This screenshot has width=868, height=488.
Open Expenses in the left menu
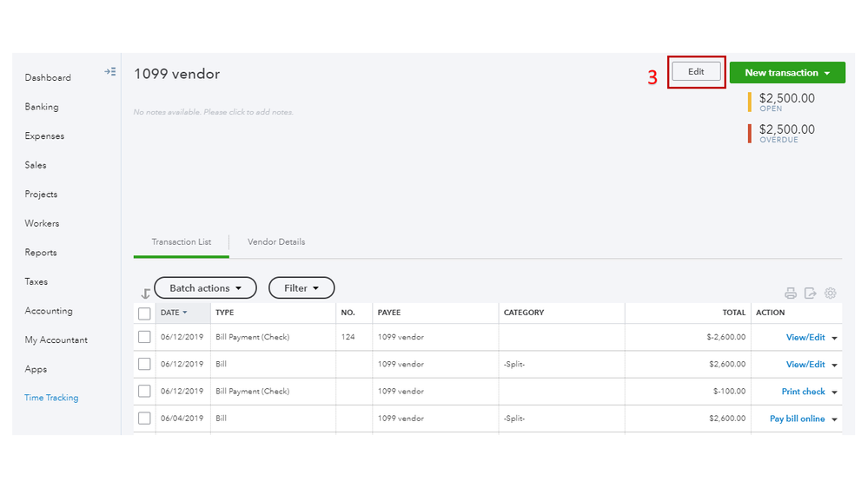coord(44,136)
